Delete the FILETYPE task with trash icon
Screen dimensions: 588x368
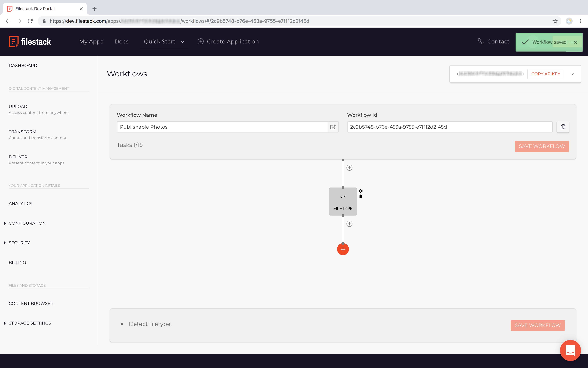[360, 196]
